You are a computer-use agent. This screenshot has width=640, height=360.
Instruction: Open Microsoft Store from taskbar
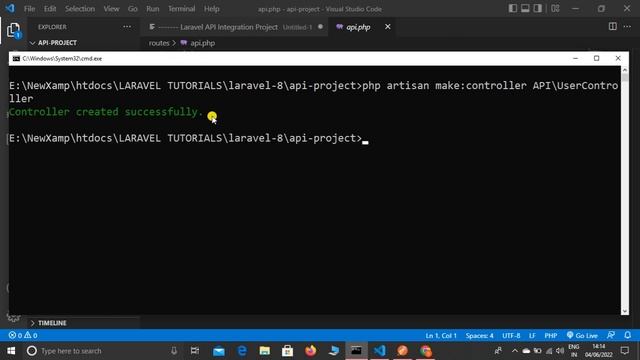287,351
